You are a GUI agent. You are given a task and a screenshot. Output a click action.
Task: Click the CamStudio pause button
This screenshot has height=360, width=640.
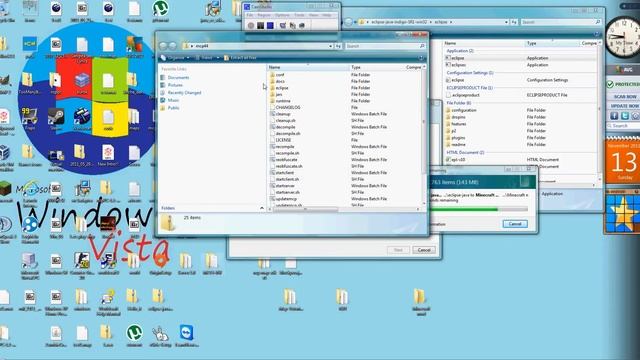(x=260, y=25)
